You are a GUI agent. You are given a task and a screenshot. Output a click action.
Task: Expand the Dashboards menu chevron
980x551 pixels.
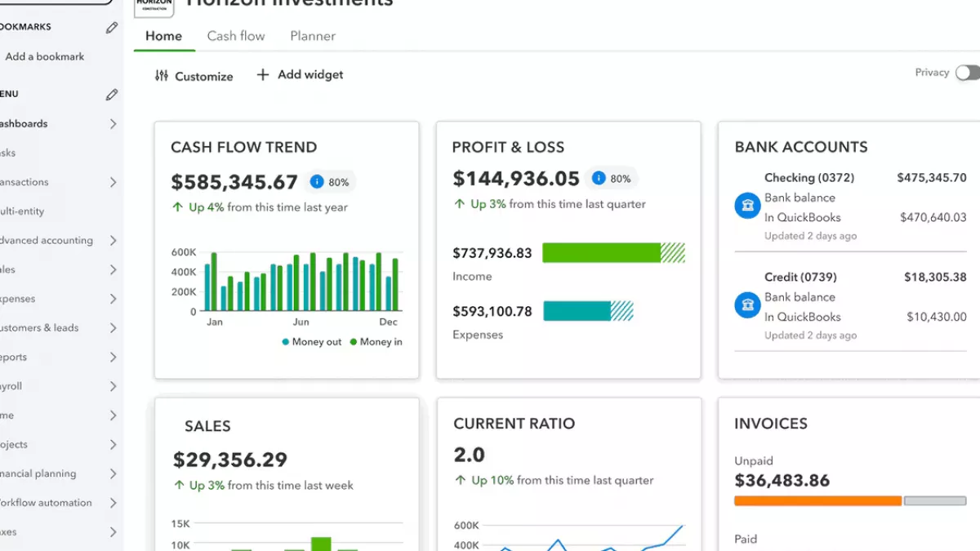click(113, 124)
